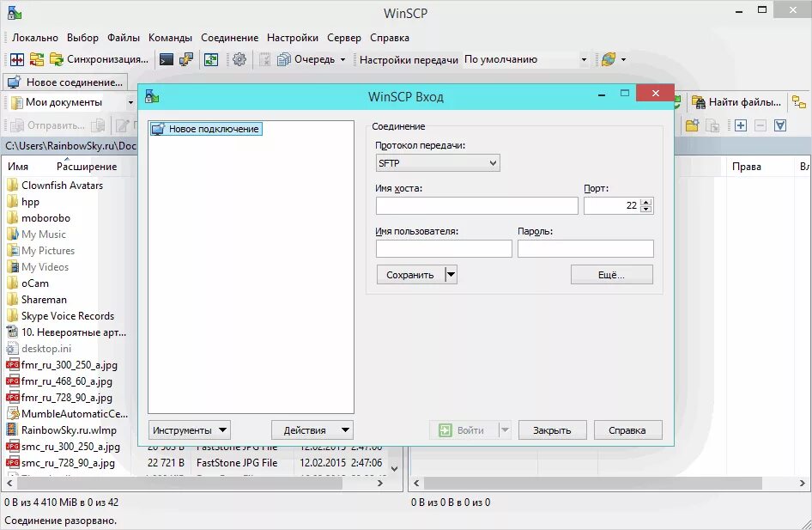This screenshot has height=530, width=812.
Task: Select the desktop.ini file
Action: [39, 349]
